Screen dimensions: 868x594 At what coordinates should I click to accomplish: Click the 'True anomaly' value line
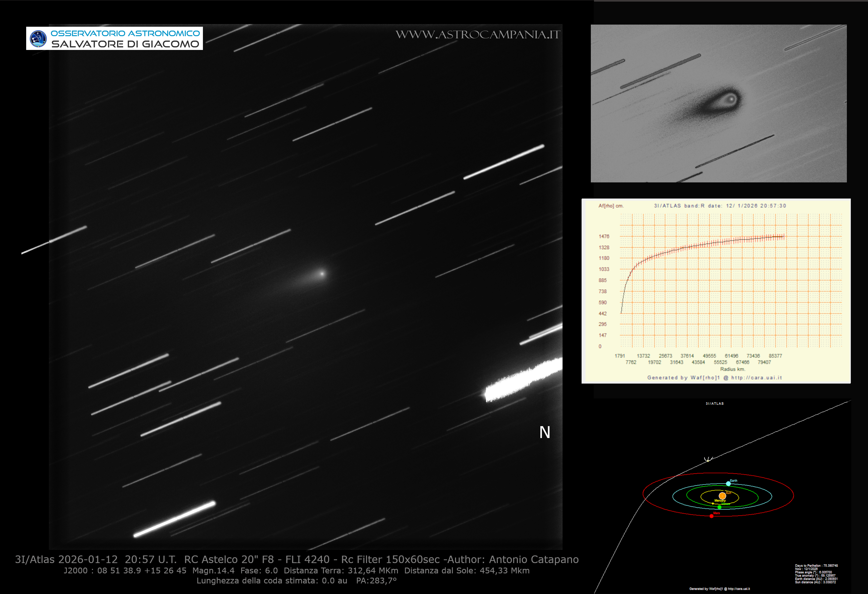point(815,576)
